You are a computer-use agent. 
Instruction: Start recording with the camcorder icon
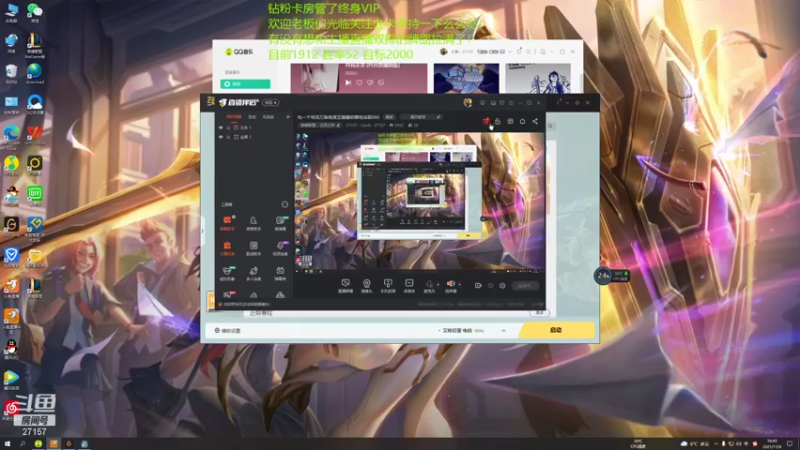pyautogui.click(x=478, y=286)
